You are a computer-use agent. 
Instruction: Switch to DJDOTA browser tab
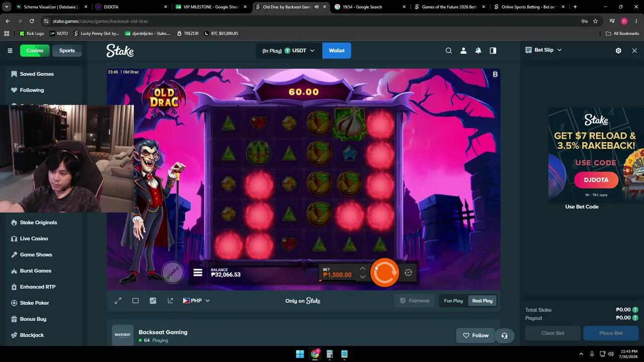tap(131, 7)
